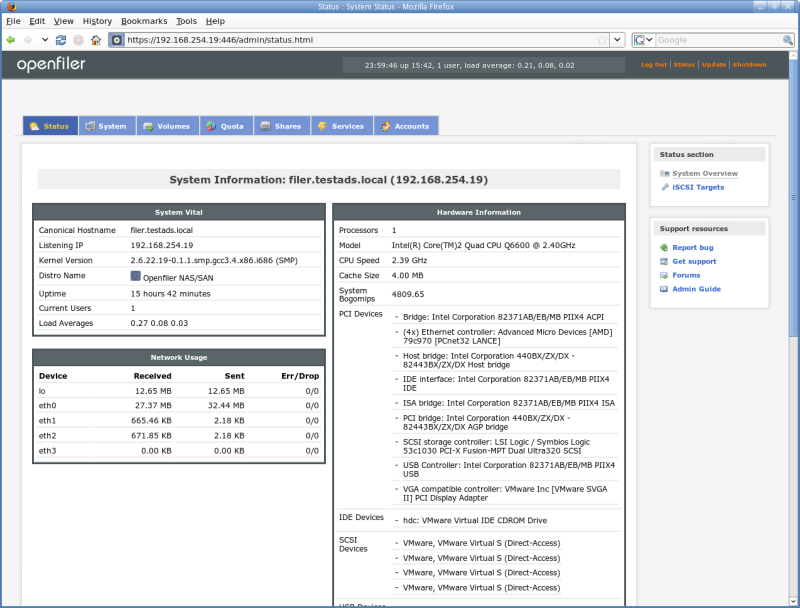Image resolution: width=800 pixels, height=608 pixels.
Task: Click the browser Home icon
Action: [x=98, y=40]
